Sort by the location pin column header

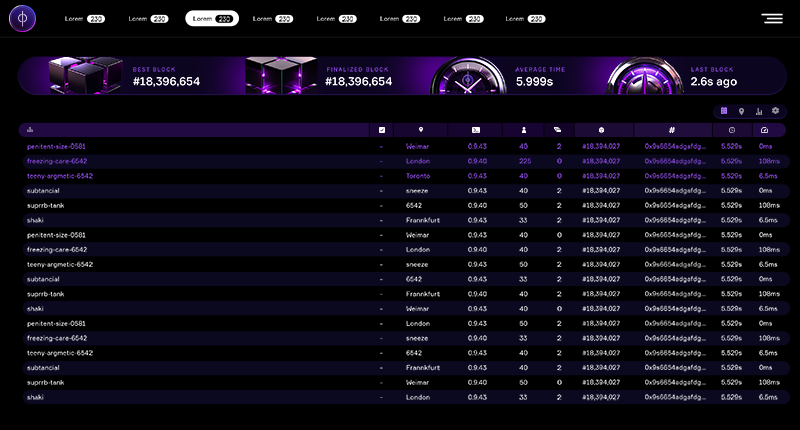coord(421,130)
